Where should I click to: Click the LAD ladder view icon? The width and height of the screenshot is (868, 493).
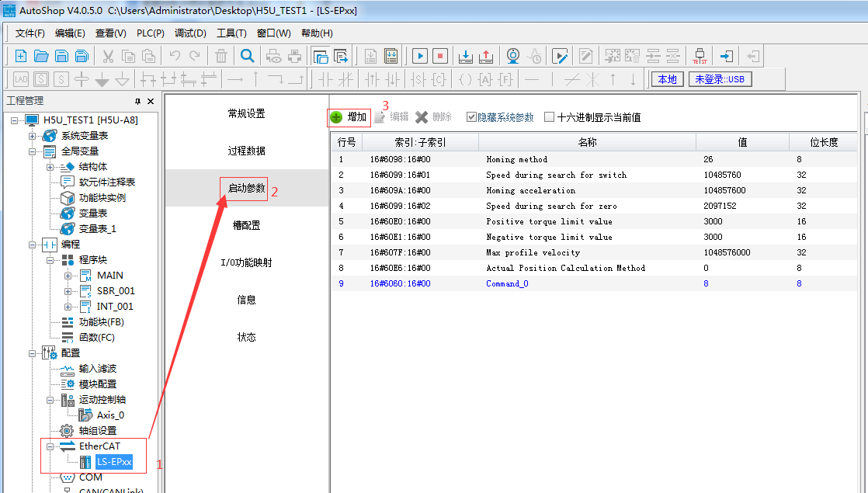pyautogui.click(x=21, y=79)
